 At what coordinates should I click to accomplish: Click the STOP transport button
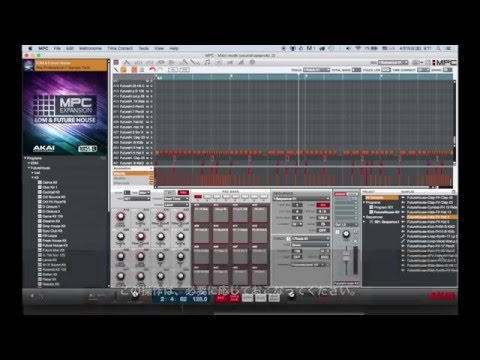247,298
